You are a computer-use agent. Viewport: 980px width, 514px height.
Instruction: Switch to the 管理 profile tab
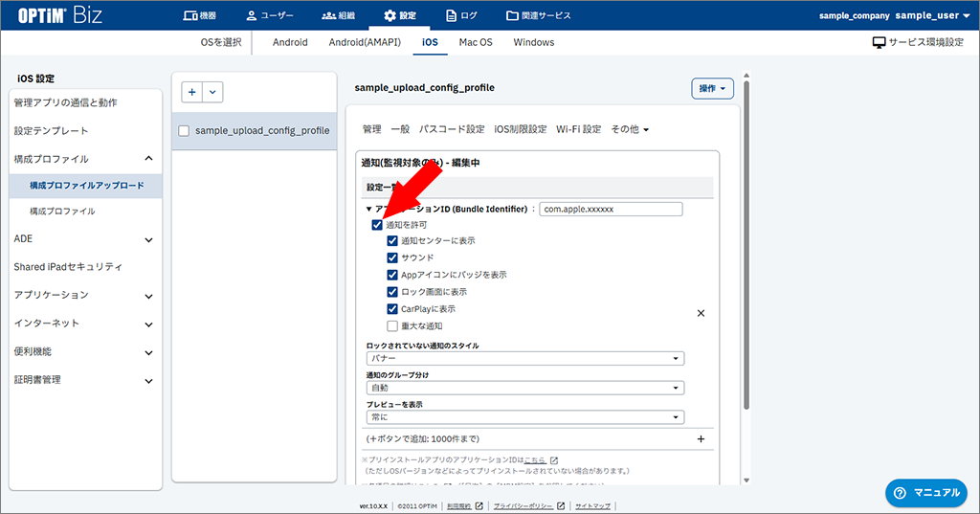[372, 129]
